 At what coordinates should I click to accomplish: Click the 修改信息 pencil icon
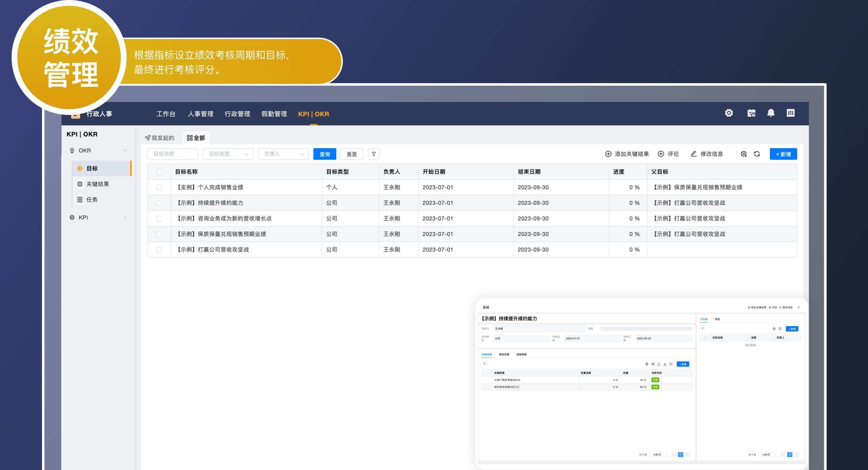pos(693,154)
